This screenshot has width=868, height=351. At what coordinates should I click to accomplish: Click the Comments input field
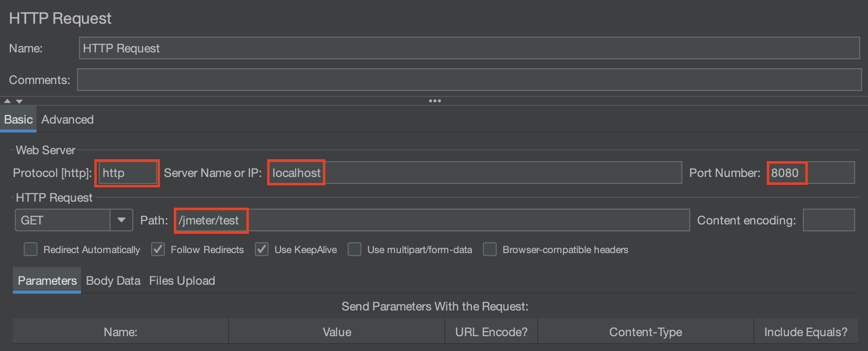469,80
